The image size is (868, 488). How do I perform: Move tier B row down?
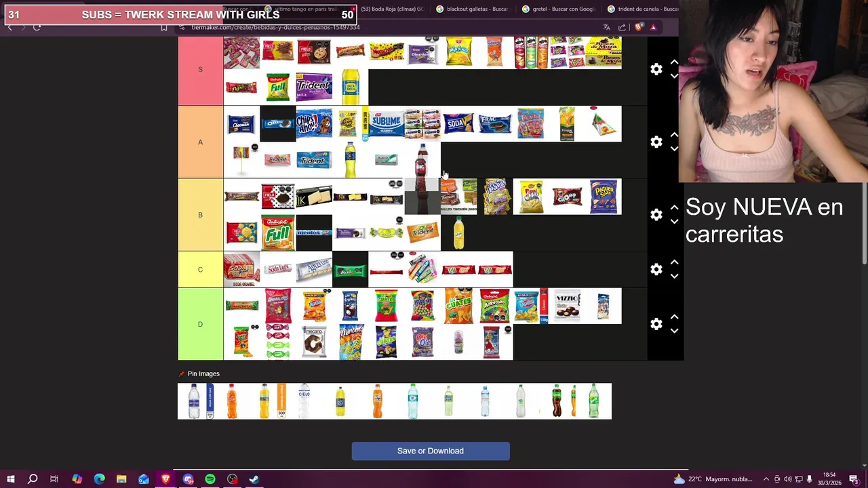click(674, 221)
